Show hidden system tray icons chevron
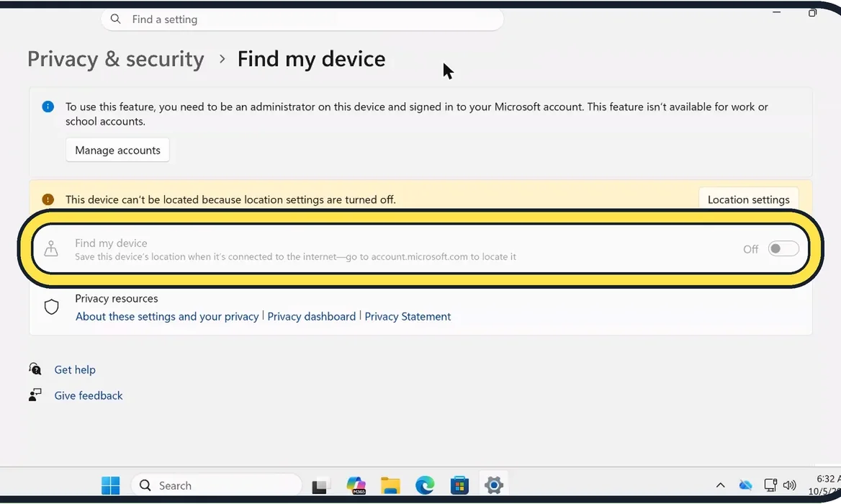Viewport: 841px width, 504px height. pyautogui.click(x=720, y=485)
